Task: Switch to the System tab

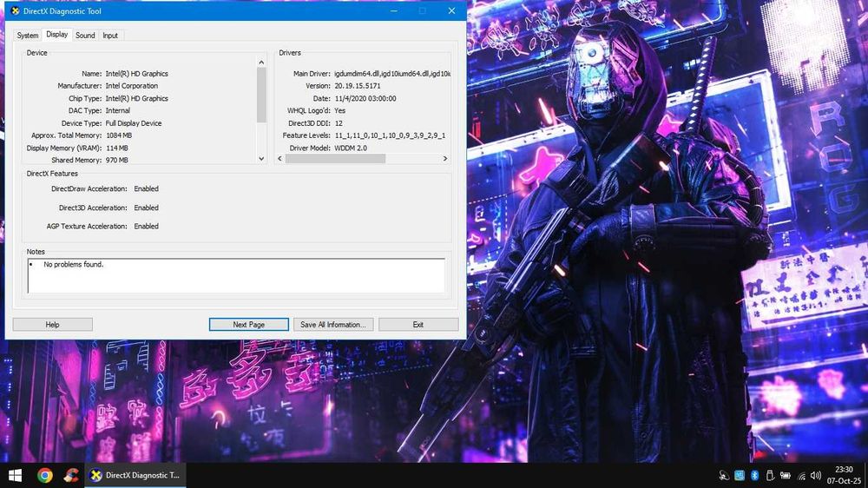Action: (x=27, y=36)
